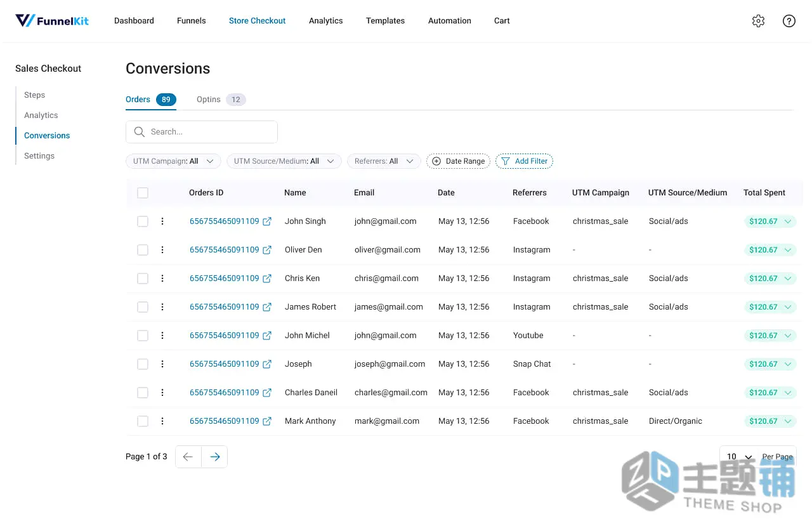This screenshot has height=531, width=812.
Task: Open John Singh's order external link icon
Action: (x=267, y=221)
